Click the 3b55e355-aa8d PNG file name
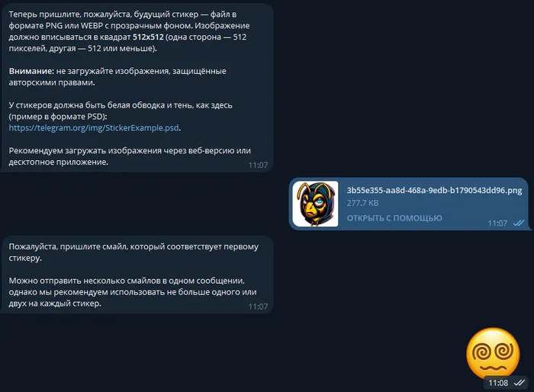This screenshot has height=392, width=534. [434, 191]
